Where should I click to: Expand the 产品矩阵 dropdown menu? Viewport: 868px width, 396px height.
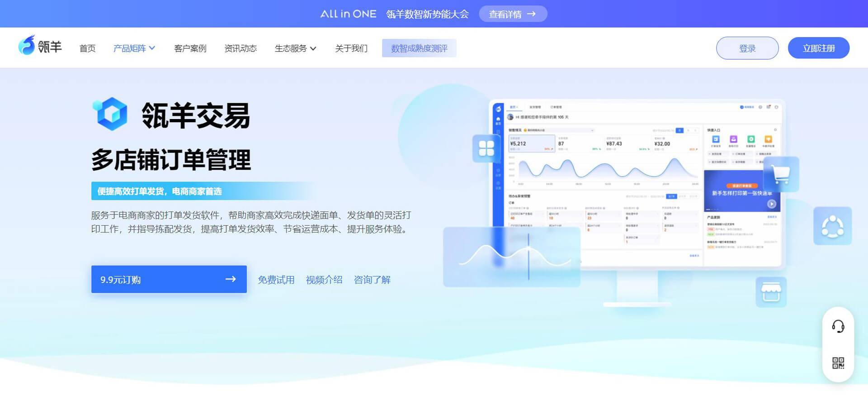[x=134, y=48]
